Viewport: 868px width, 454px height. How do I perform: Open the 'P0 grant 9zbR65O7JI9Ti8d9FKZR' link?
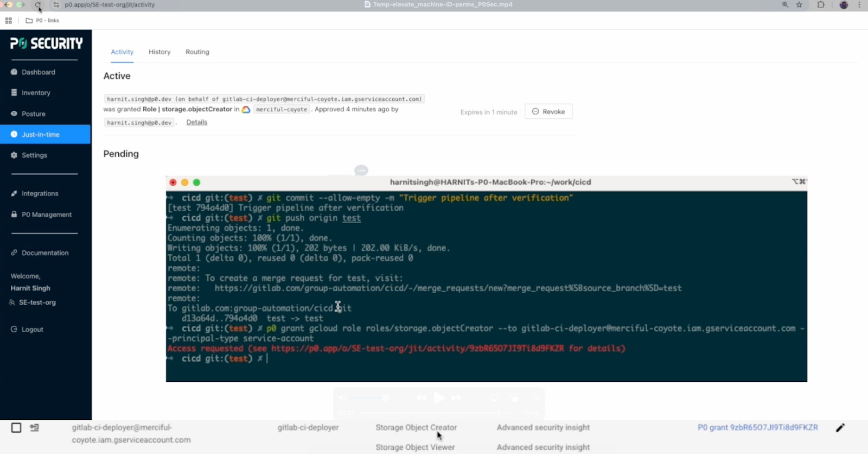tap(757, 428)
